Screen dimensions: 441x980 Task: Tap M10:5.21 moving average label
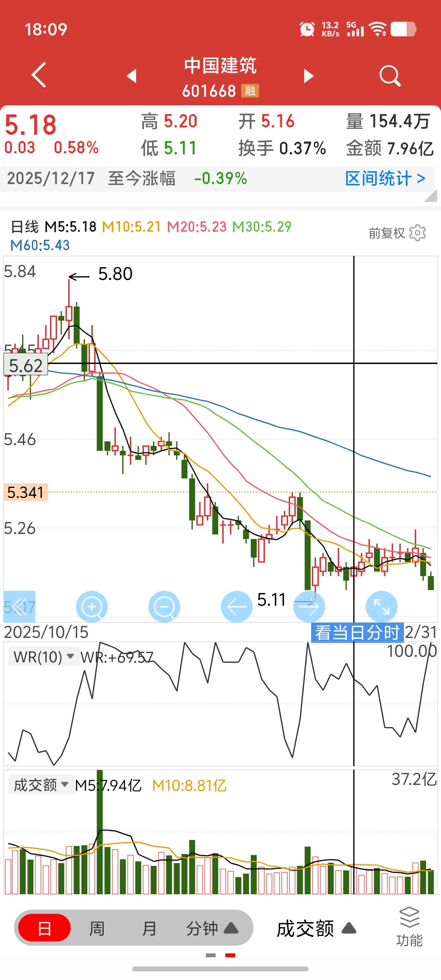132,227
